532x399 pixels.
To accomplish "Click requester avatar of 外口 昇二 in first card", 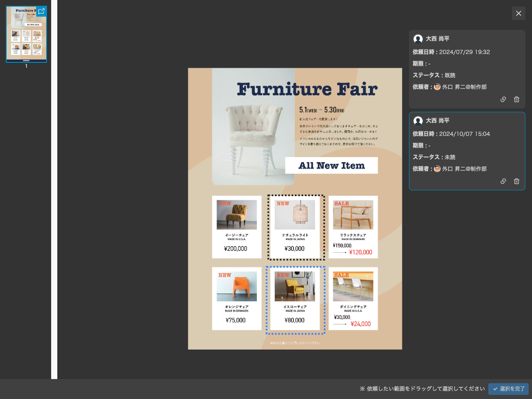I will click(437, 87).
